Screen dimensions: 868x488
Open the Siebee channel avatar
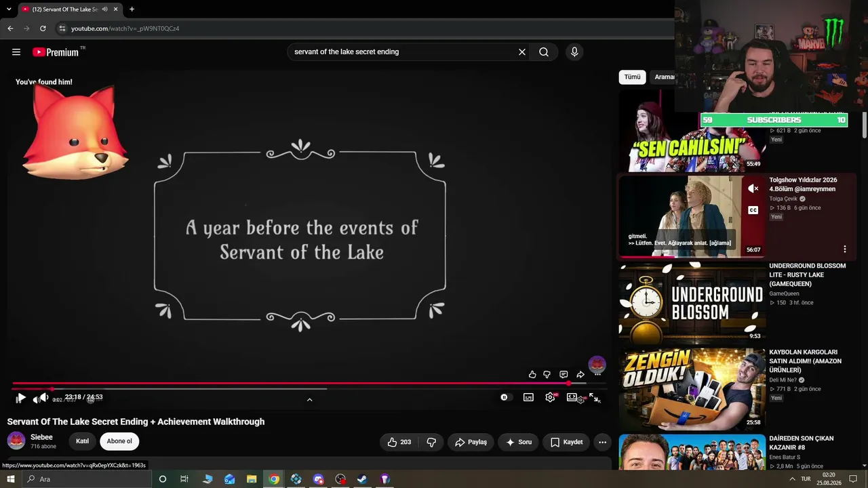pyautogui.click(x=16, y=441)
